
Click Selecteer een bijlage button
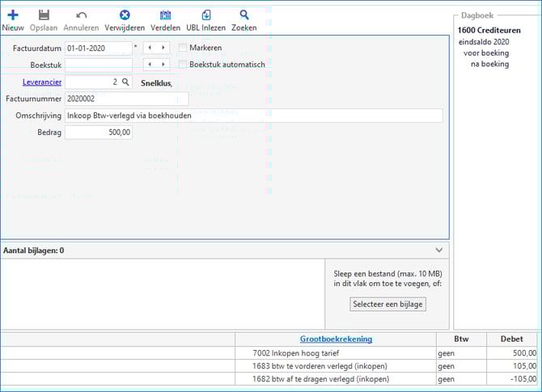(x=388, y=304)
